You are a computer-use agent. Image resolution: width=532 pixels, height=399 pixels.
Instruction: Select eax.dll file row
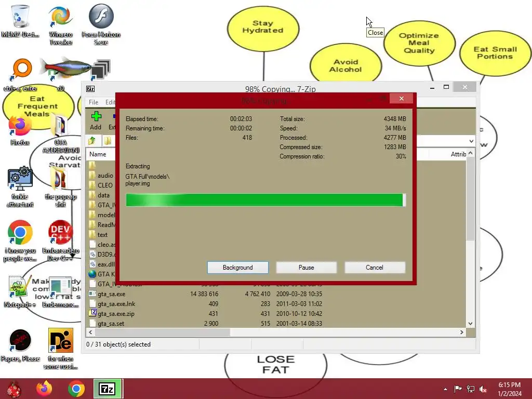[101, 264]
